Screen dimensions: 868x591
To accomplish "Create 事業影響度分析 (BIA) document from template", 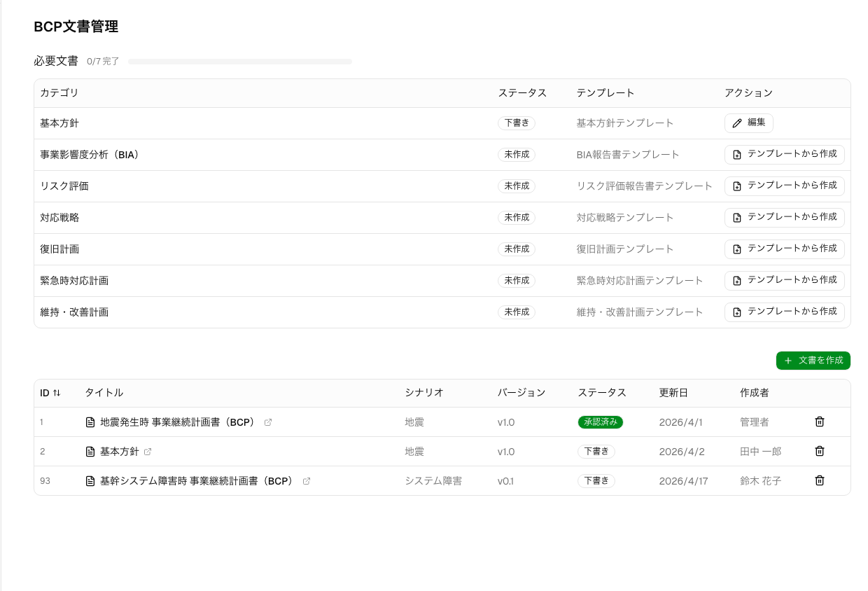I will [785, 154].
